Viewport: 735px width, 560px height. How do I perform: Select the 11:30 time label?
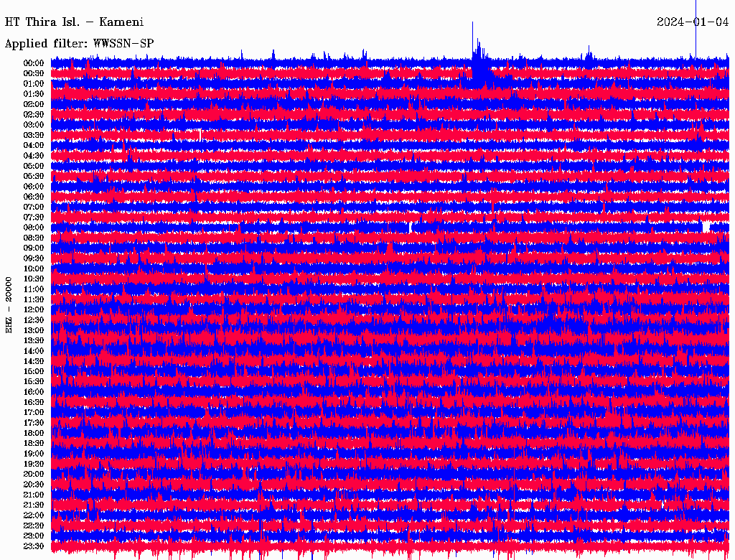tap(34, 299)
